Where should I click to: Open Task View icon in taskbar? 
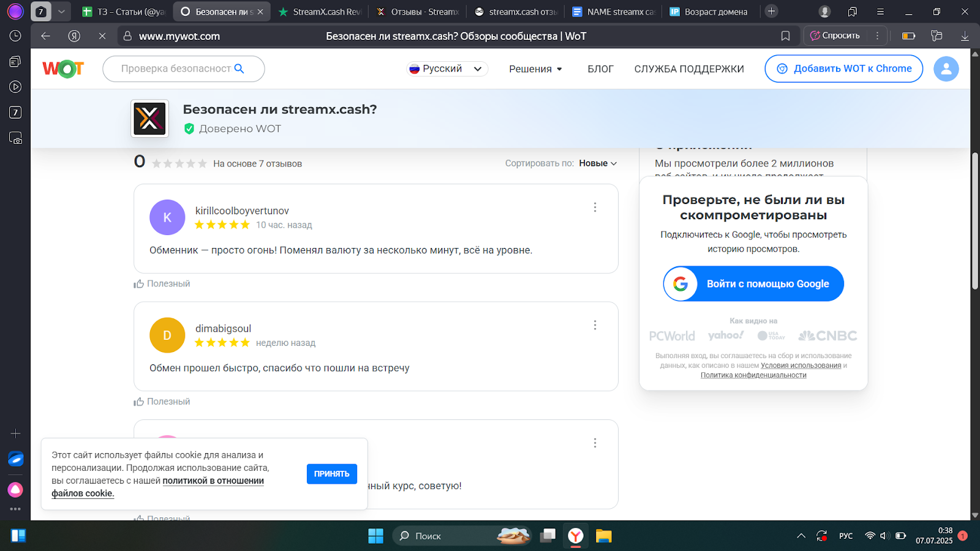pos(548,536)
